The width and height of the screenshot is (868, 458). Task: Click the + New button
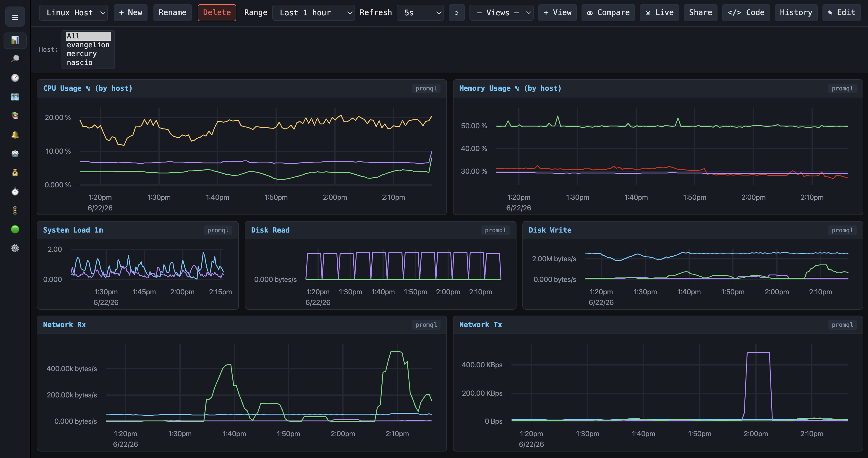coord(130,13)
